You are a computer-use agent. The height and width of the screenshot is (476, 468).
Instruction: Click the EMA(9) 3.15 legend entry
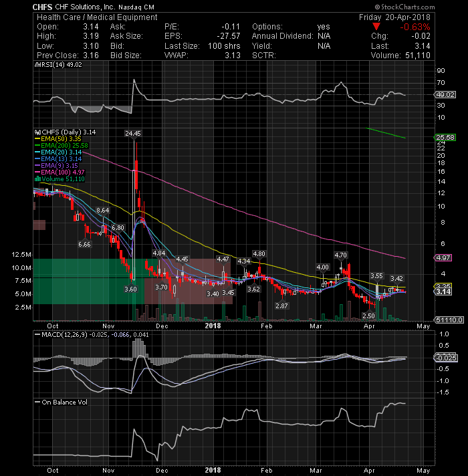click(60, 166)
